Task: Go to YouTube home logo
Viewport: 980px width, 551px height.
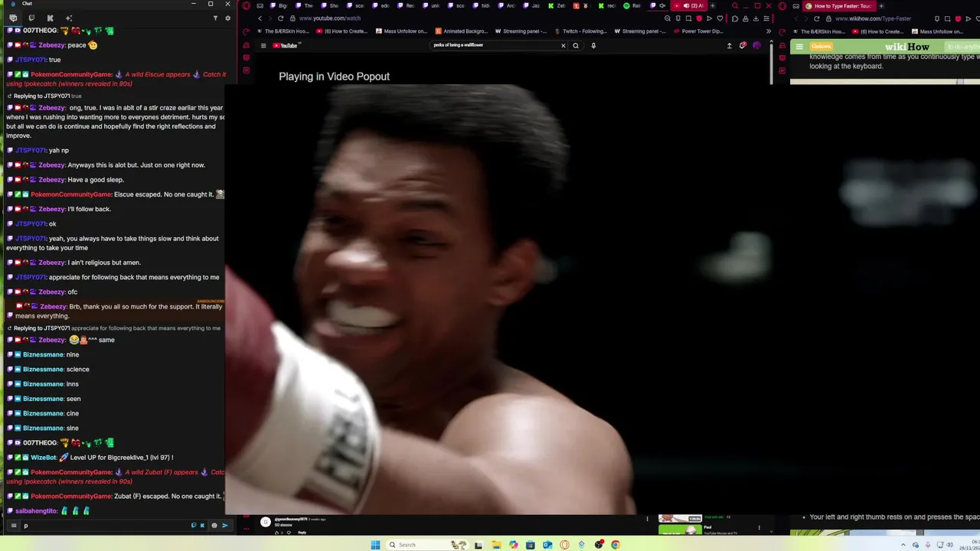Action: [286, 46]
